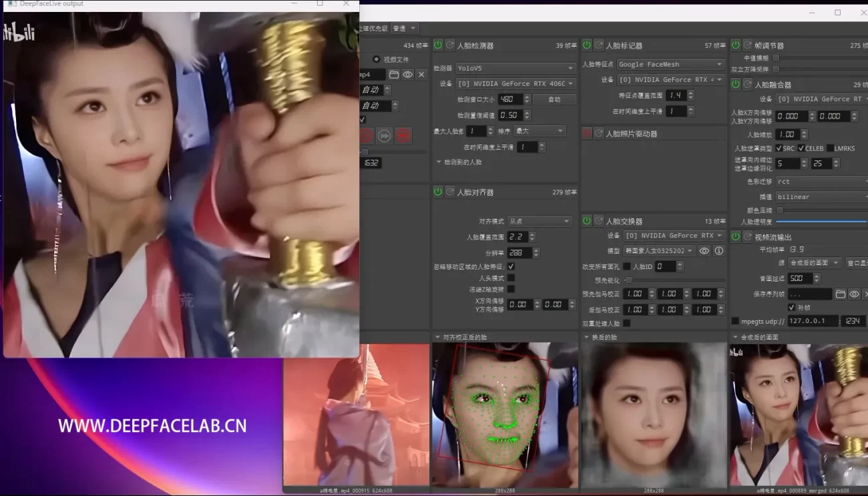Enable LMRKS face mask checkbox
868x496 pixels.
(830, 148)
